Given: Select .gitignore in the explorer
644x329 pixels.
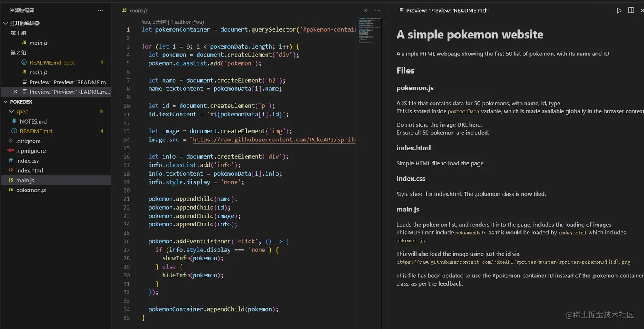Looking at the screenshot, I should [29, 141].
